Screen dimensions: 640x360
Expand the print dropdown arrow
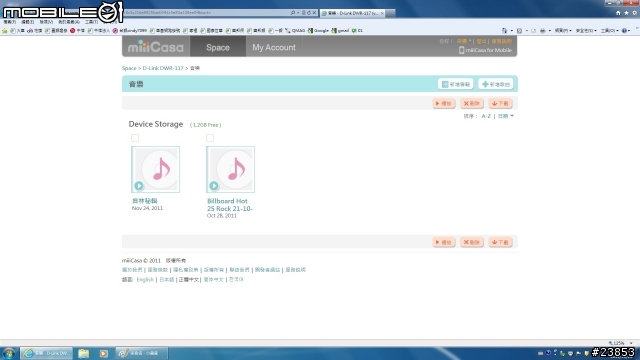point(549,31)
